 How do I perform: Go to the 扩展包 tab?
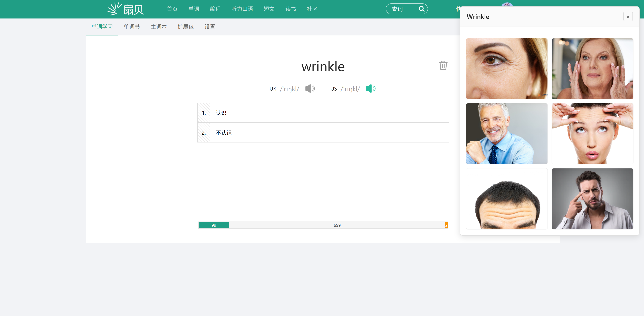pyautogui.click(x=185, y=27)
